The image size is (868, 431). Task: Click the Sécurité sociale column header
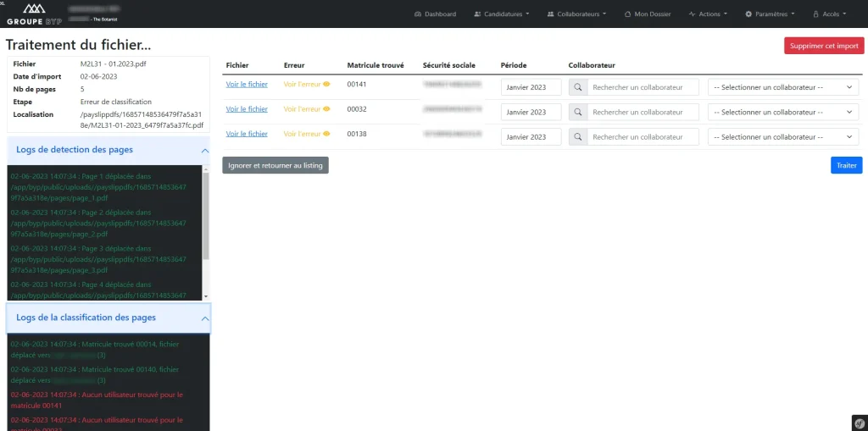(449, 65)
